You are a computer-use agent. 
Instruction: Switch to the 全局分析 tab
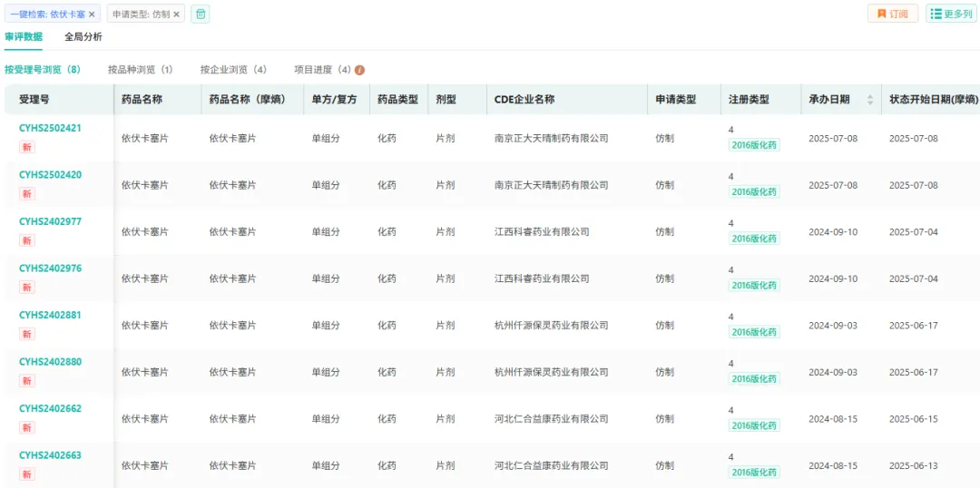point(83,37)
